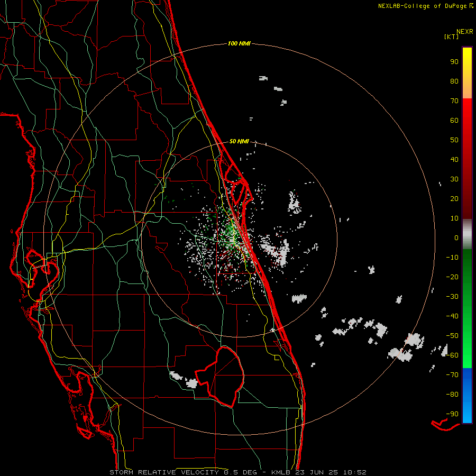Click the positive 30 knot scale value
Image resolution: width=476 pixels, height=476 pixels.
click(x=454, y=179)
